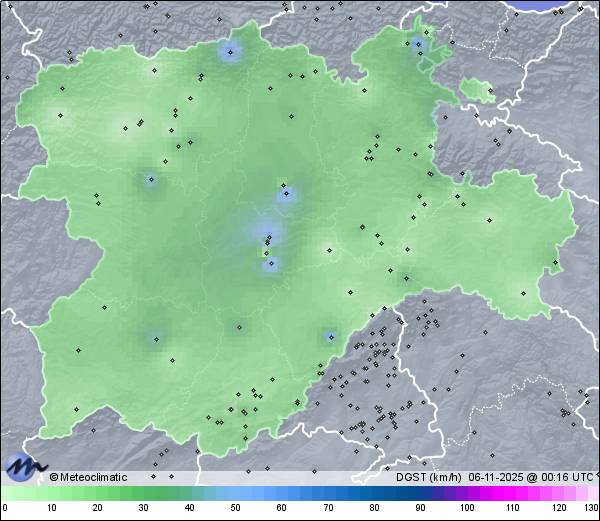This screenshot has width=600, height=521.
Task: Click the 70 km/h mark on the legend
Action: 328,508
